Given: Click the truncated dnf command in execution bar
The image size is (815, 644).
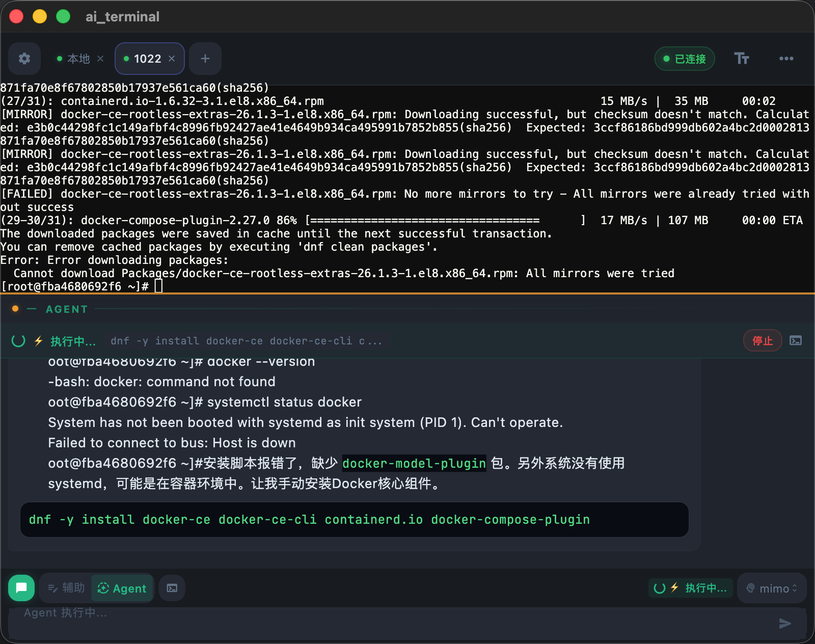Looking at the screenshot, I should (x=246, y=341).
